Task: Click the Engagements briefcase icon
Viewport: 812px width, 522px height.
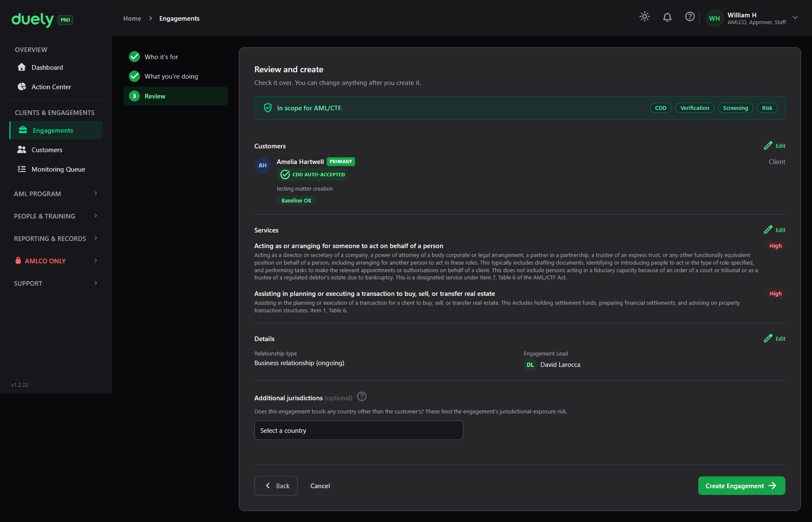Action: click(23, 130)
